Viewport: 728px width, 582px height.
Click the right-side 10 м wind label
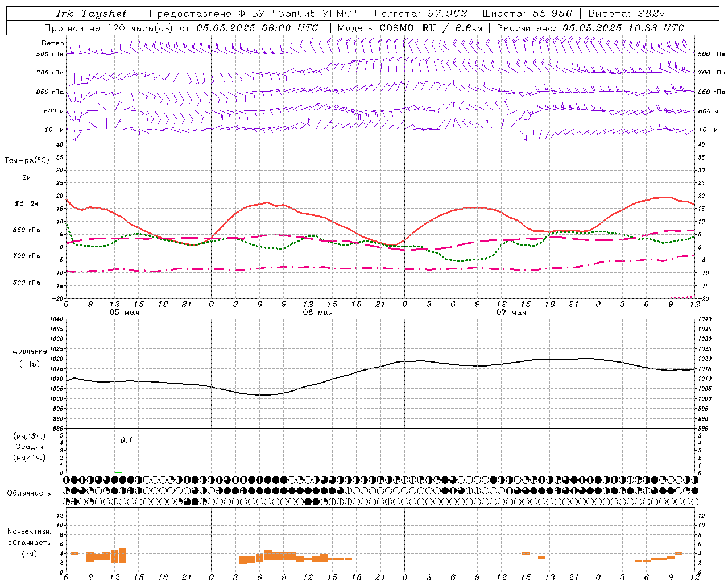(x=707, y=130)
